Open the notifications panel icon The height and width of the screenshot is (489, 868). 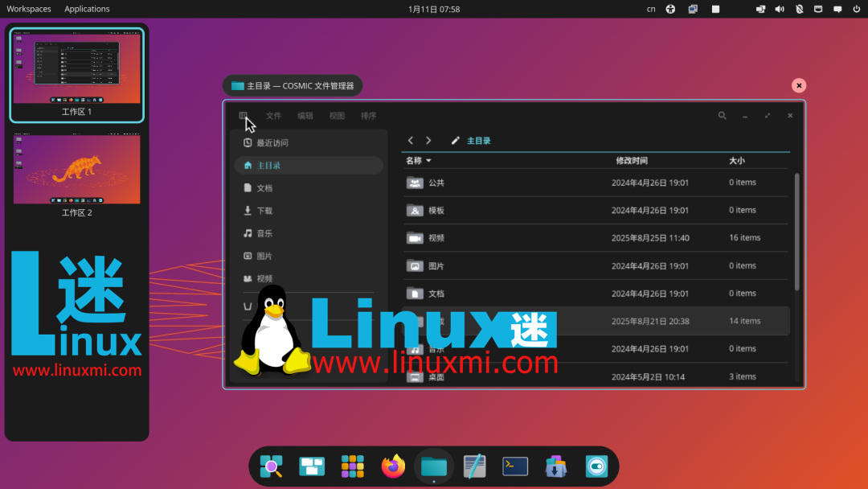[x=837, y=9]
